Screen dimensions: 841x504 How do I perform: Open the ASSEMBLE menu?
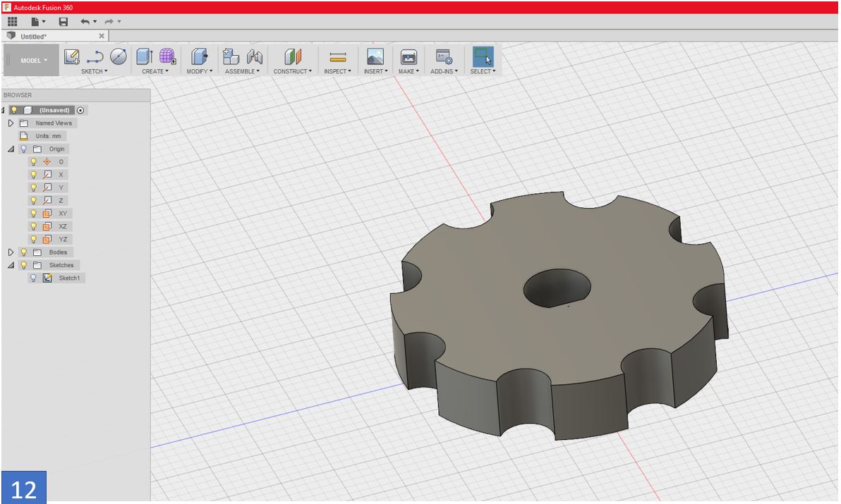pos(243,71)
